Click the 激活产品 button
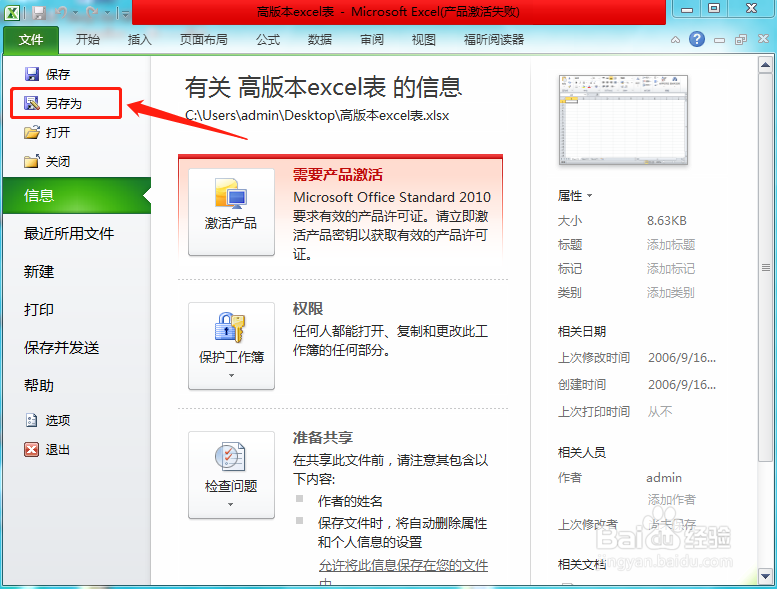Image resolution: width=777 pixels, height=589 pixels. coord(231,212)
